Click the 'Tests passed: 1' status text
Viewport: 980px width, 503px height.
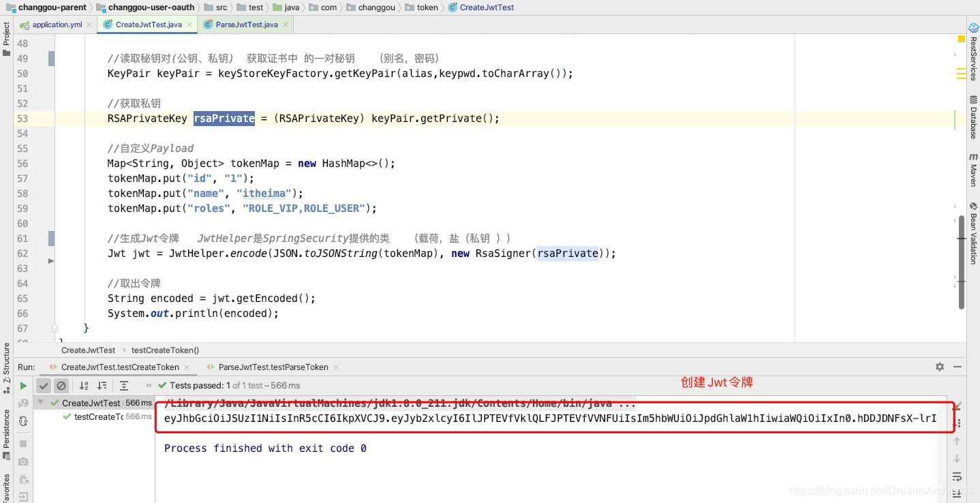pos(202,386)
